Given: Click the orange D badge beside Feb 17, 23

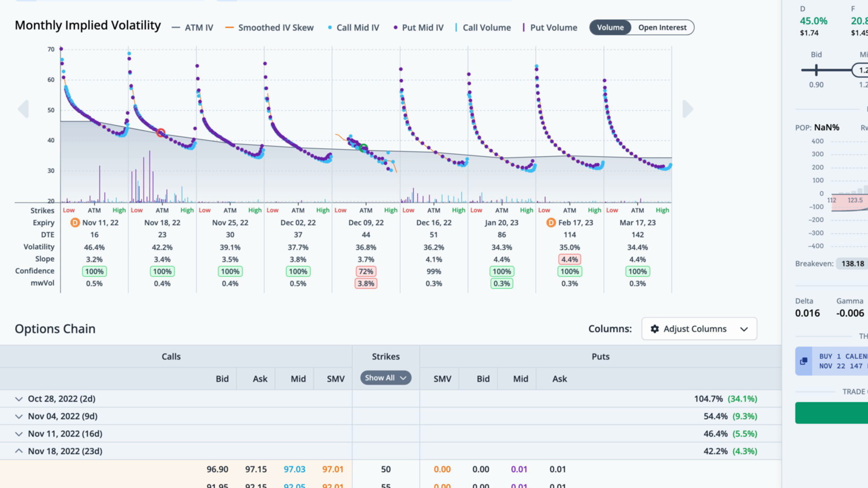Looking at the screenshot, I should point(551,223).
